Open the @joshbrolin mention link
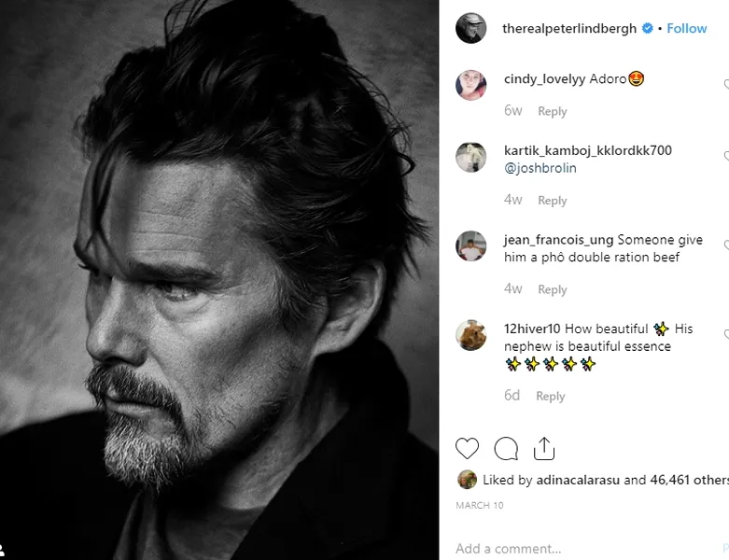The image size is (729, 560). (x=540, y=169)
